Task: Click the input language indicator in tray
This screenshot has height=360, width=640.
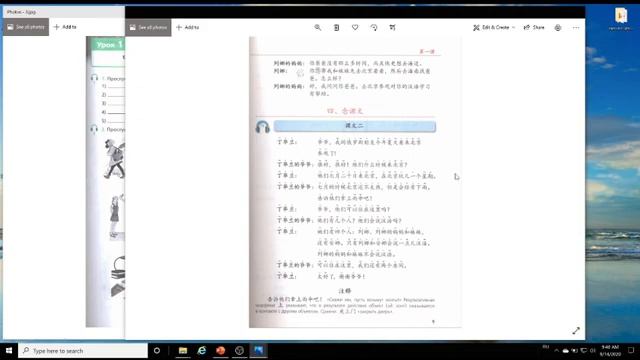Action: tap(546, 347)
